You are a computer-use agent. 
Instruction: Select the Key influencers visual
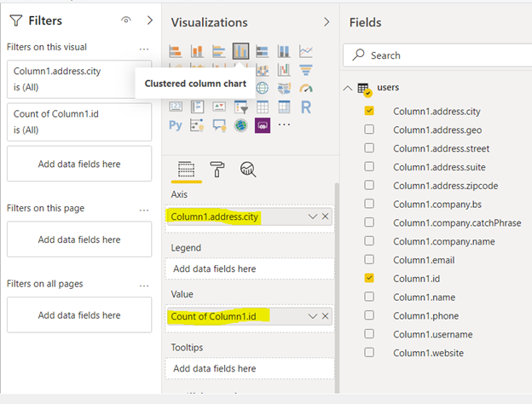coord(197,125)
